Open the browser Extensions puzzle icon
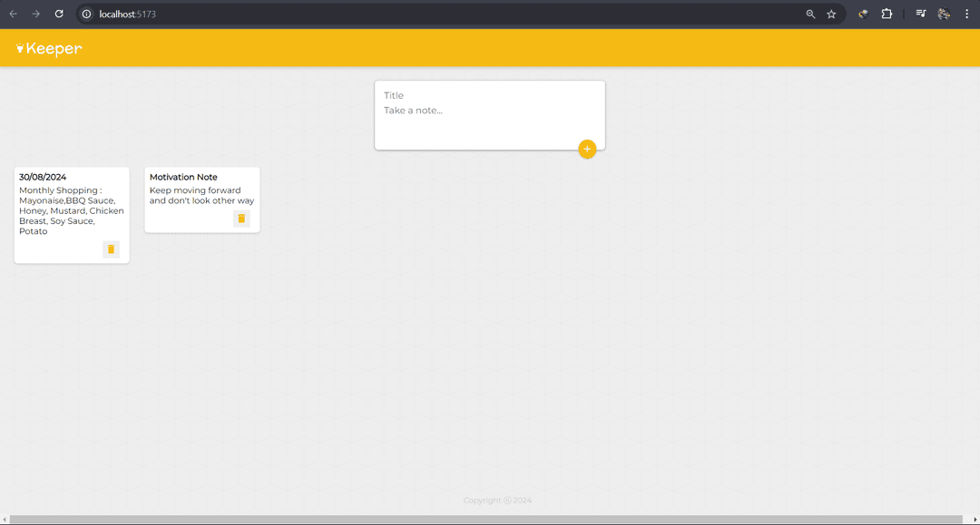 point(887,14)
